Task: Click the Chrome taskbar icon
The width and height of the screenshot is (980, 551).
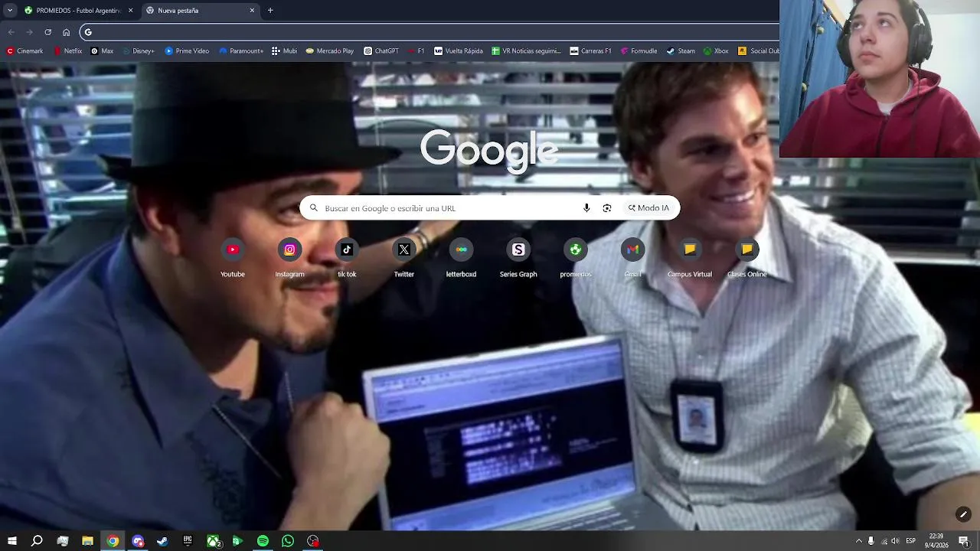Action: click(113, 541)
